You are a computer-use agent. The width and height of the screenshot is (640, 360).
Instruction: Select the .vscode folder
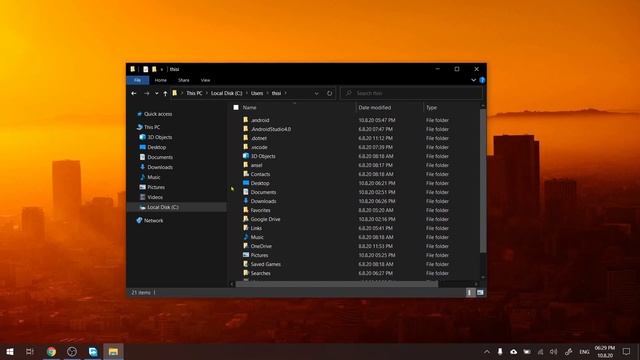259,147
